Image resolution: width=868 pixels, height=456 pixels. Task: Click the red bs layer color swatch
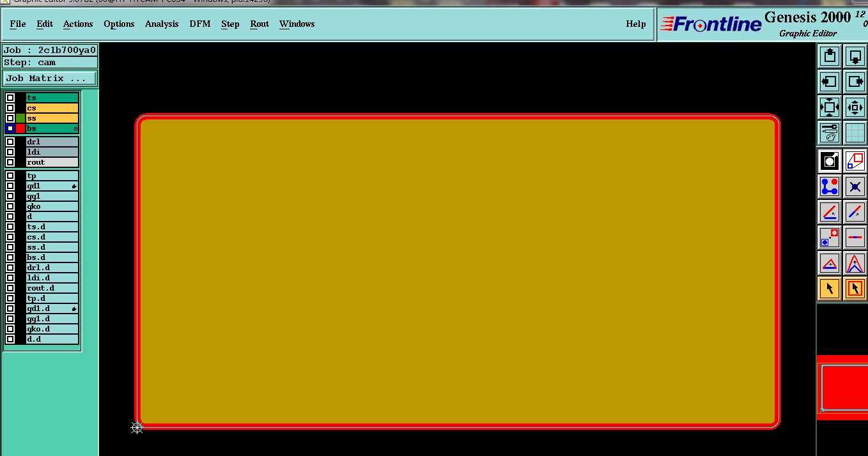coord(20,128)
